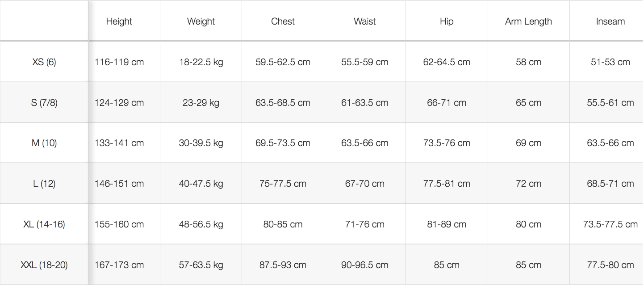
Task: Click the 57-63.5 kg weight cell
Action: click(201, 265)
